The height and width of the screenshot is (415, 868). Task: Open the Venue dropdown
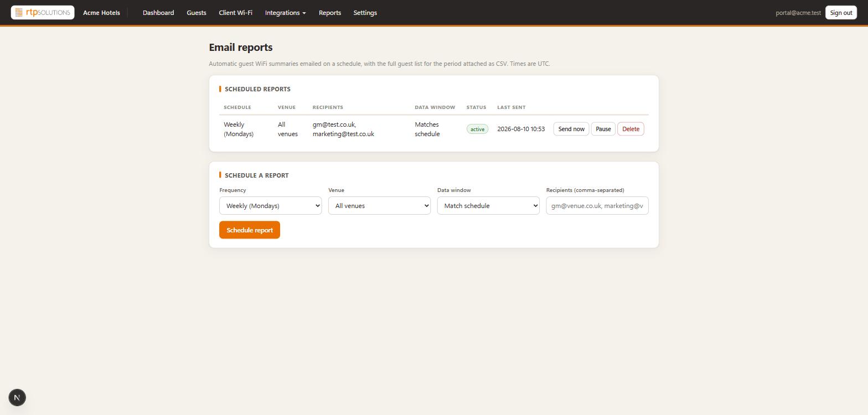(x=379, y=206)
